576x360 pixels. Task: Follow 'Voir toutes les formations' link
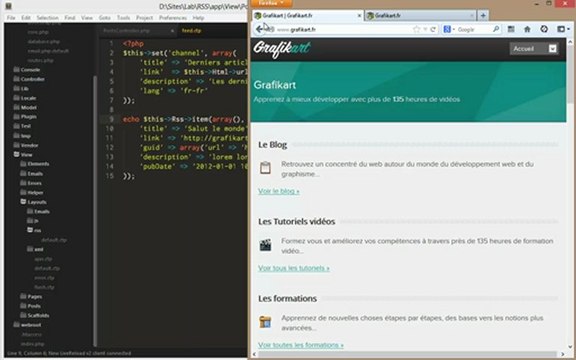pyautogui.click(x=300, y=345)
